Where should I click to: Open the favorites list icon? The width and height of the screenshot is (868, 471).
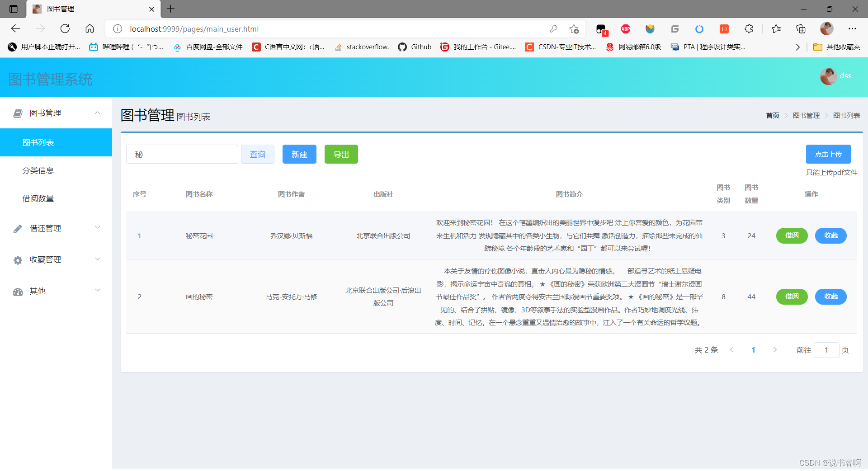pos(776,29)
